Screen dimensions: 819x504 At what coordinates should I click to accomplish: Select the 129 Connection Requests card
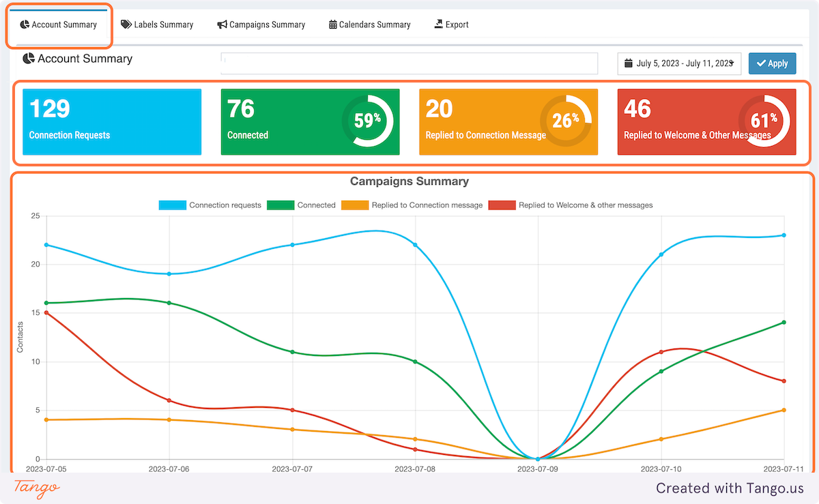coord(112,122)
